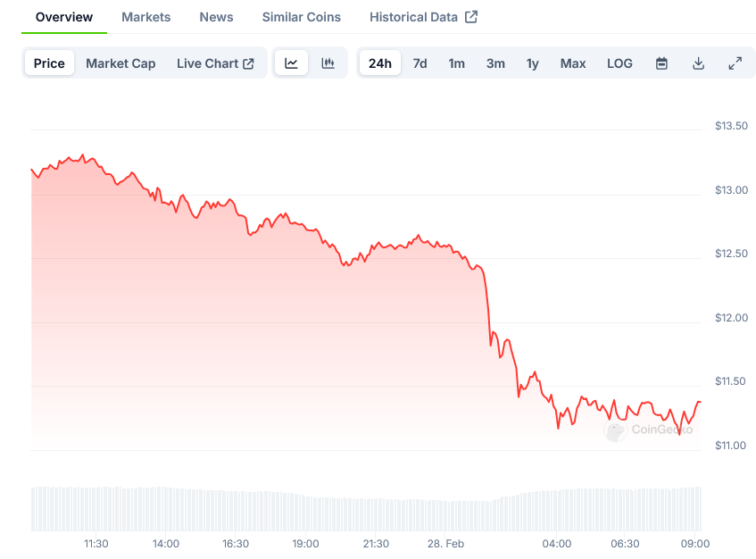
Task: Open the Live Chart external link
Action: 215,63
